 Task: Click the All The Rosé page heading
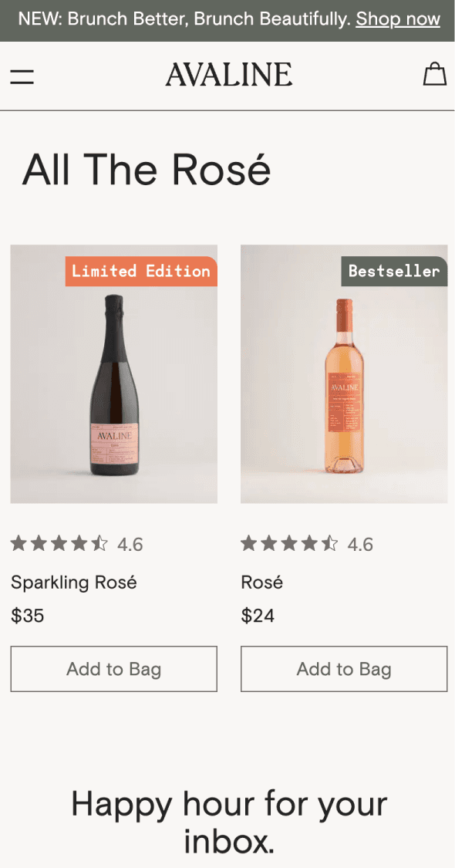point(148,168)
